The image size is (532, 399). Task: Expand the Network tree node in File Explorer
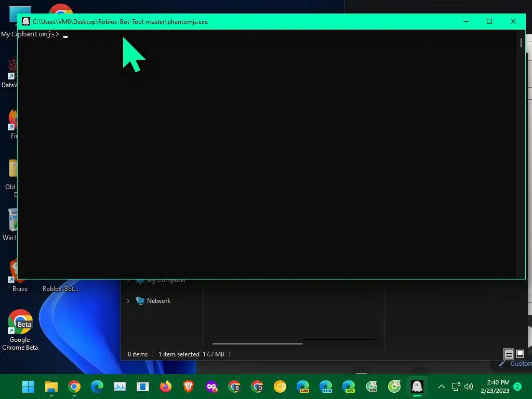[x=128, y=301]
